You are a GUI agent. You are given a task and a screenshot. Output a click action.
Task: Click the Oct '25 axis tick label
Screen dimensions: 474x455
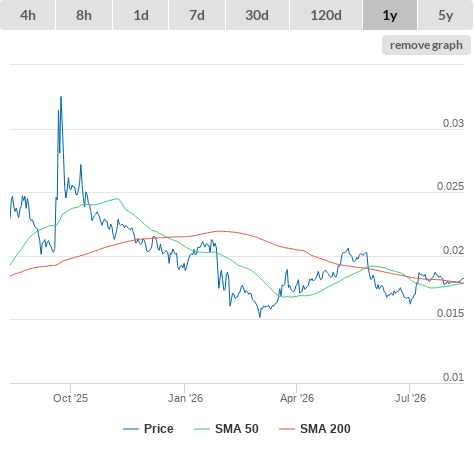click(70, 398)
